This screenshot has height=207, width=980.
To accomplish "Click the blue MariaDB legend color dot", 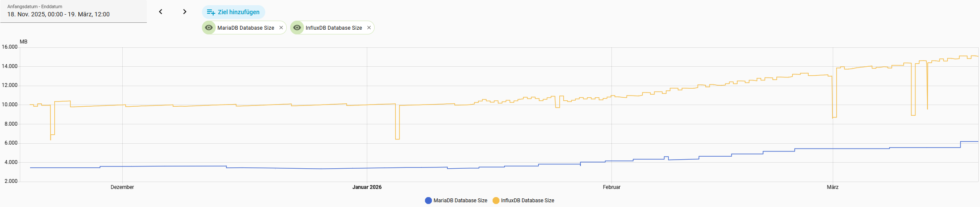I will click(428, 201).
